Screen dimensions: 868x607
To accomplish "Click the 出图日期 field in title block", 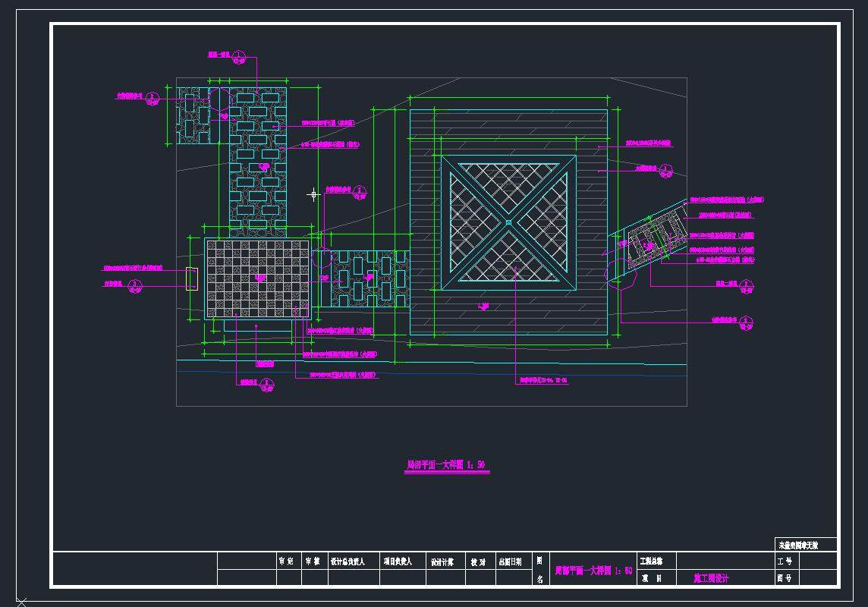I will tap(510, 561).
